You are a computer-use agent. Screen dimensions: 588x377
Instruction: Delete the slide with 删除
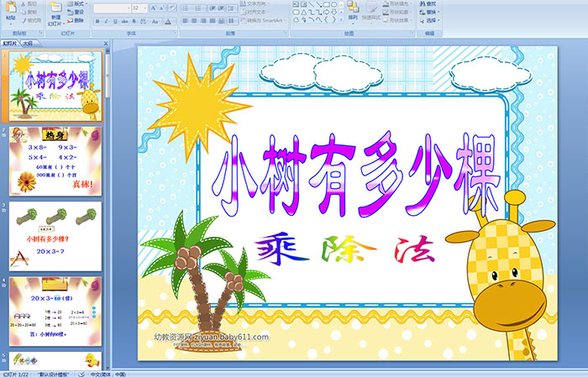point(76,20)
